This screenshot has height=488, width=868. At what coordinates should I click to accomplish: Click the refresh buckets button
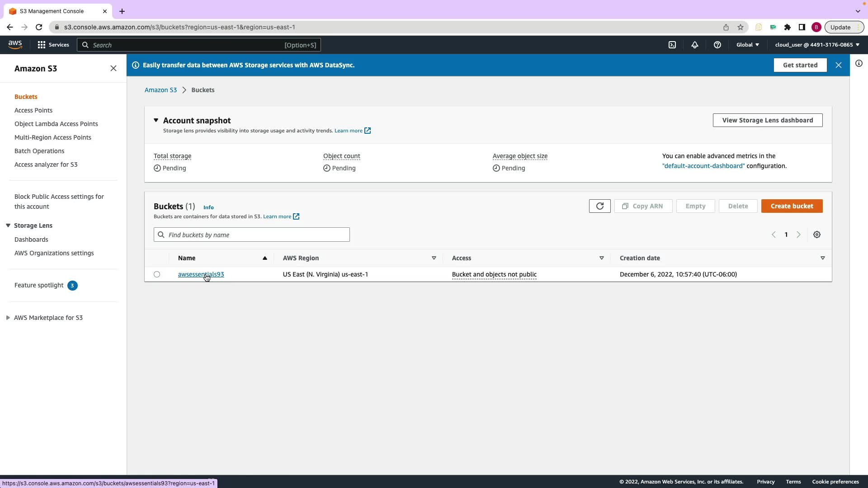point(599,206)
